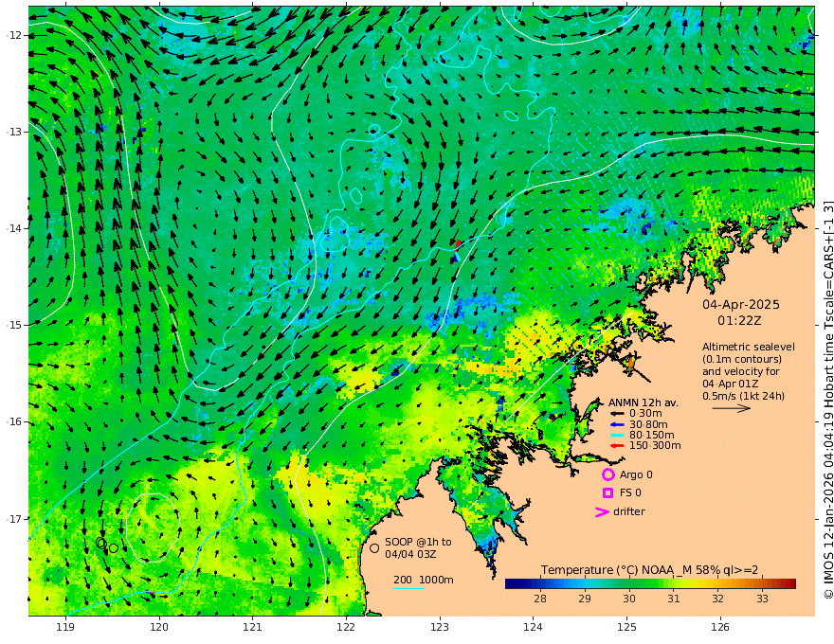Click the longitude axis label 120
Screen dimensions: 834x644
click(159, 628)
